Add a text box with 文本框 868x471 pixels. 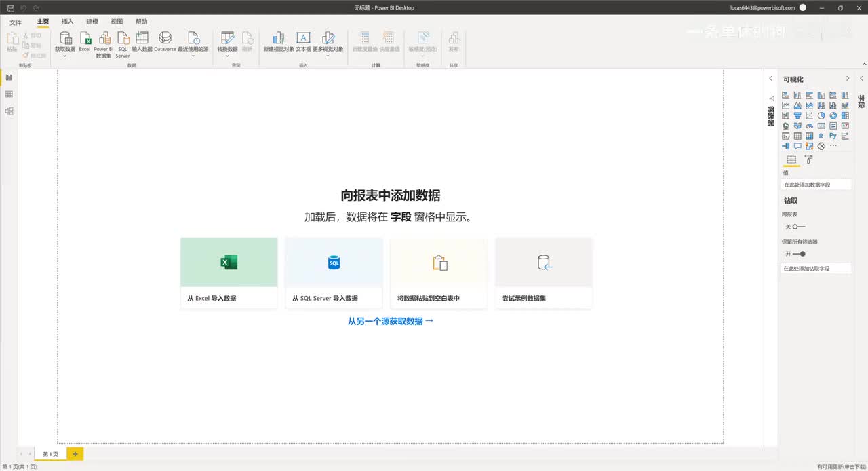click(303, 41)
